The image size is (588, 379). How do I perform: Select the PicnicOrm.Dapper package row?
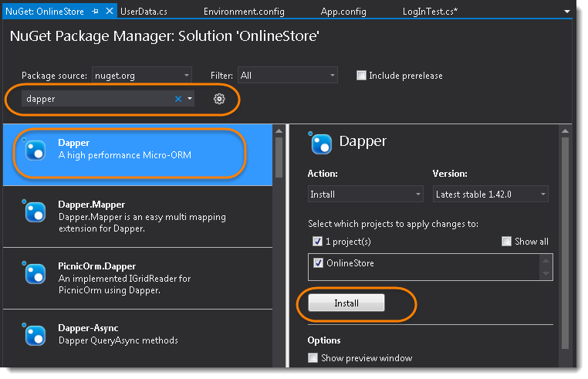[137, 279]
